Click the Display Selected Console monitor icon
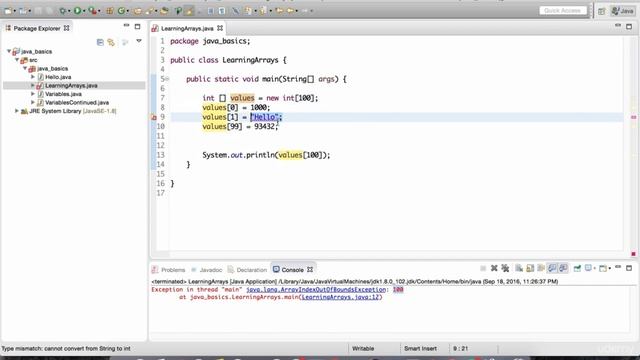The image size is (640, 360). click(588, 268)
